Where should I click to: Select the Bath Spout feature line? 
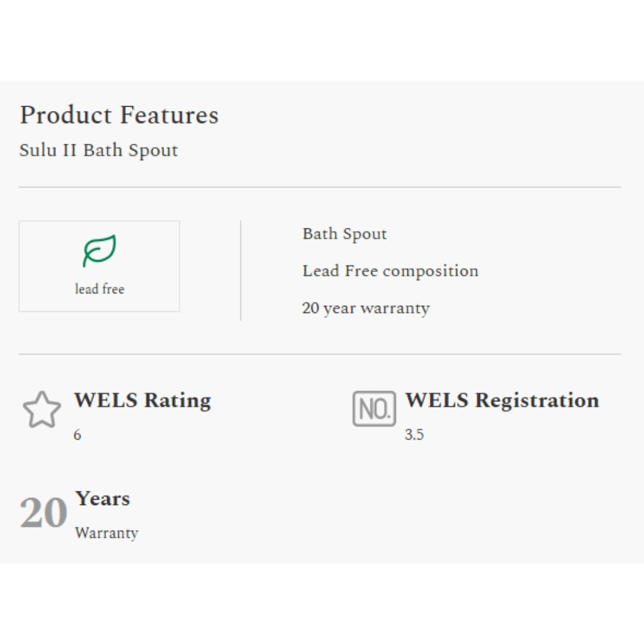point(344,234)
